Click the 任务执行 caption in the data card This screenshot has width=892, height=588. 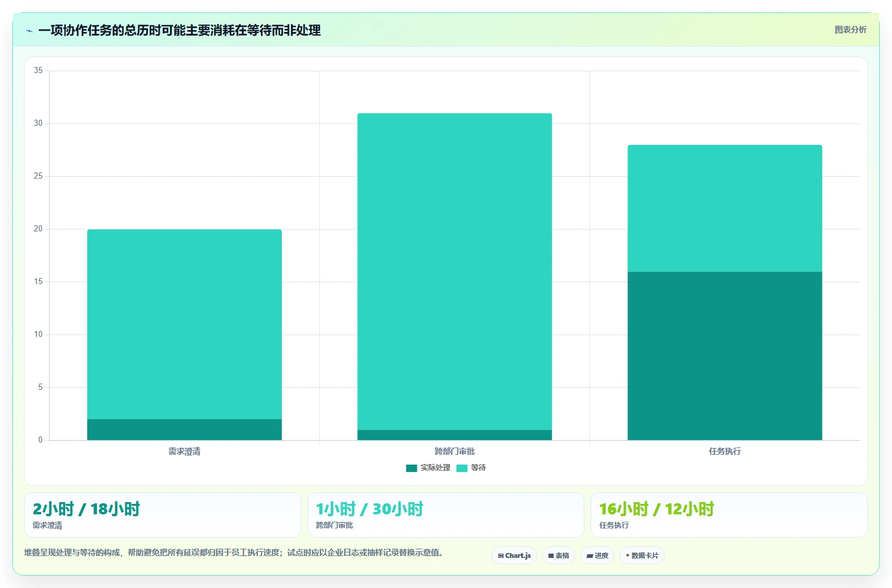(x=614, y=525)
